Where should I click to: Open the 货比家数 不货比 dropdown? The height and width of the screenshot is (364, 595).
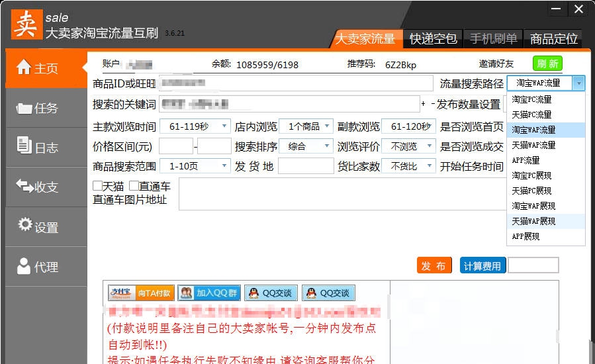click(408, 166)
